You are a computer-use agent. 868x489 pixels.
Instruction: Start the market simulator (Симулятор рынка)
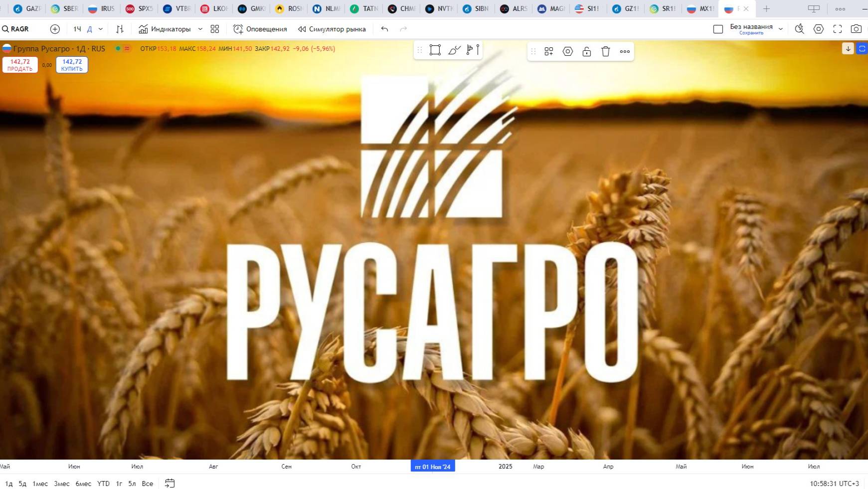click(x=332, y=29)
